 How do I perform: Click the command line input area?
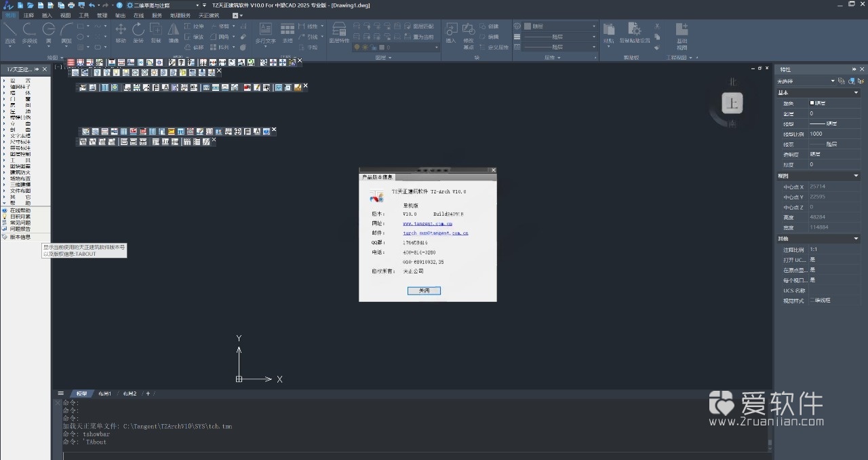414,455
